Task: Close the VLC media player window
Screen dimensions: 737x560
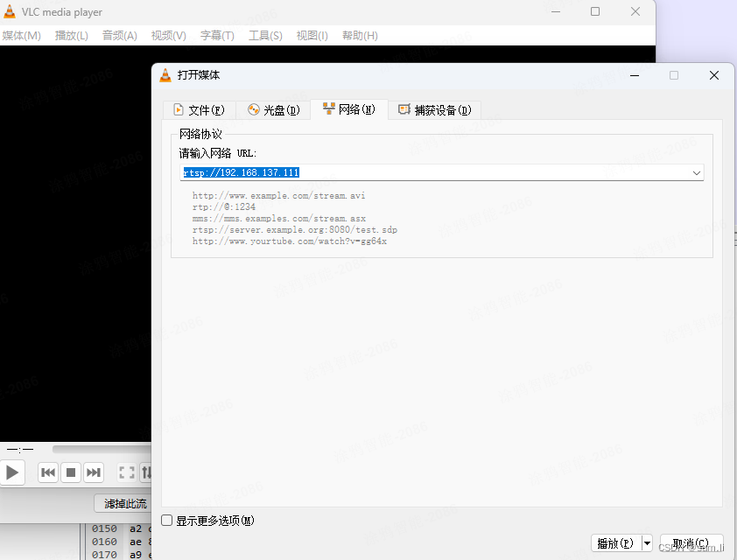Action: 635,11
